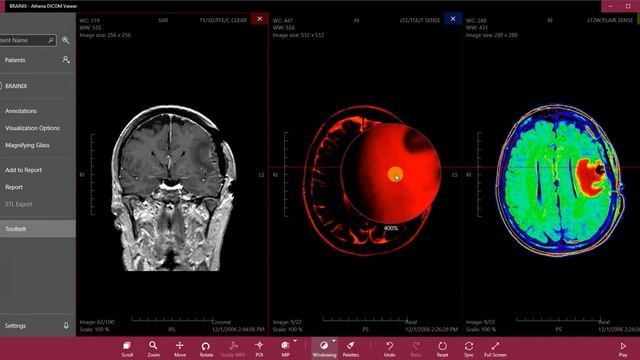Click the greyed-out Redo button
640x360 pixels.
pos(416,349)
